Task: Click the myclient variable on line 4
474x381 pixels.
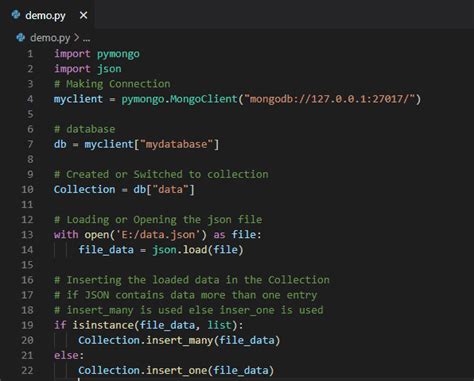Action: tap(78, 99)
